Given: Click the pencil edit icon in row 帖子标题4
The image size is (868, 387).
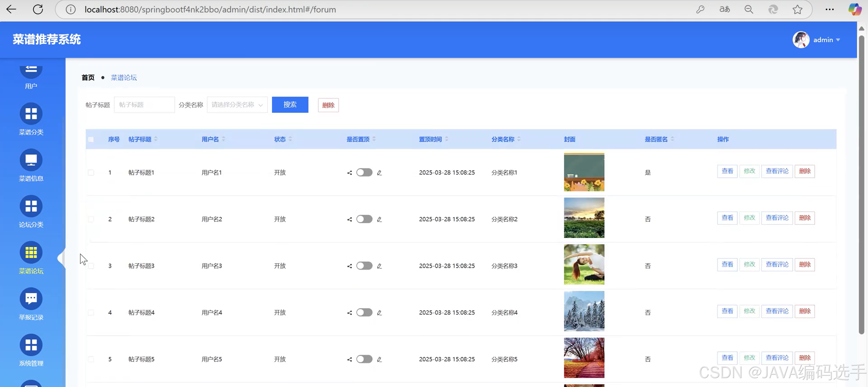Looking at the screenshot, I should (379, 312).
